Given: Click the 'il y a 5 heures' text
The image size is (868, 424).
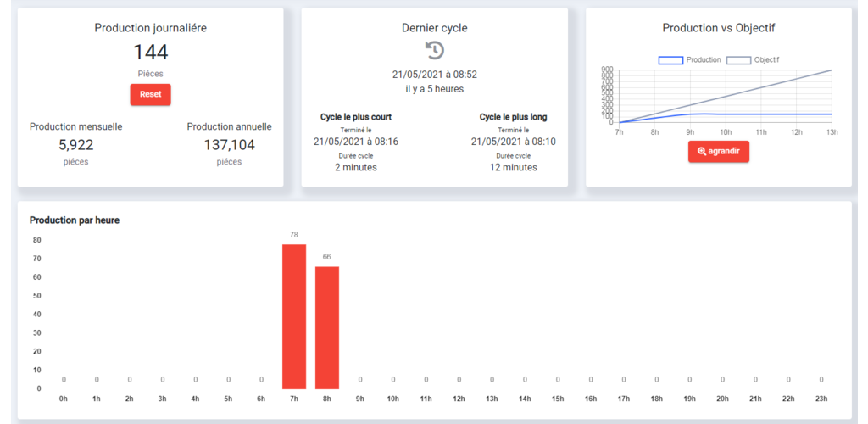Looking at the screenshot, I should point(435,88).
